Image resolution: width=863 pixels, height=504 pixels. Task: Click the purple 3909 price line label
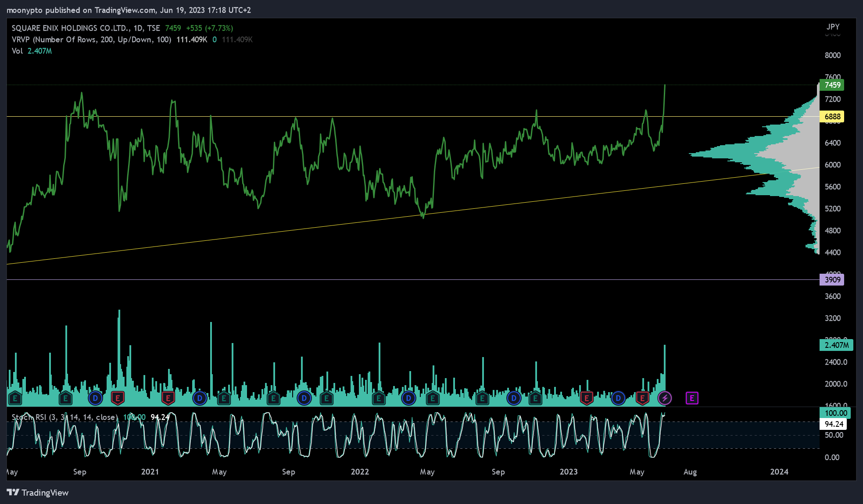coord(832,279)
